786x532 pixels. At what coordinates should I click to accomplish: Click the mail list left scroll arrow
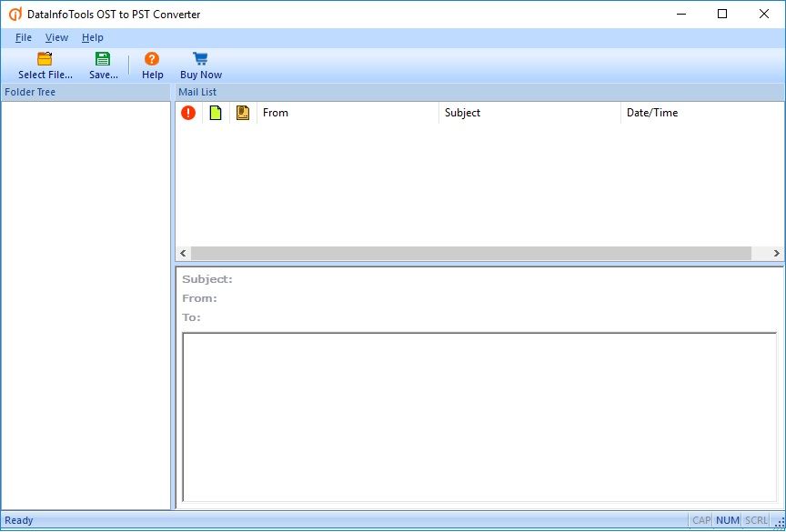(183, 254)
